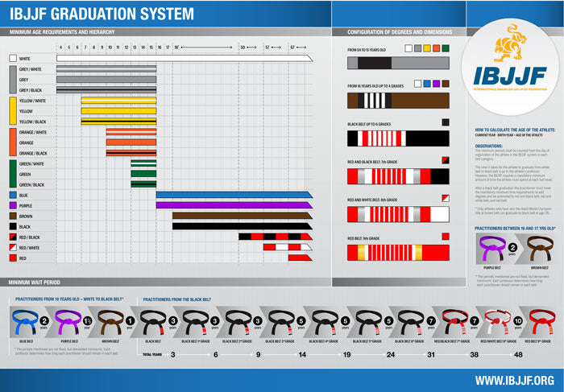Image resolution: width=564 pixels, height=392 pixels.
Task: Click the Green legend swatch on left
Action: (x=13, y=174)
